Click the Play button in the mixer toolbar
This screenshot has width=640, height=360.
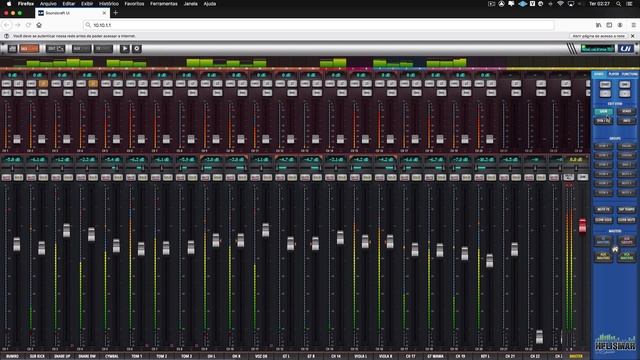tap(124, 49)
